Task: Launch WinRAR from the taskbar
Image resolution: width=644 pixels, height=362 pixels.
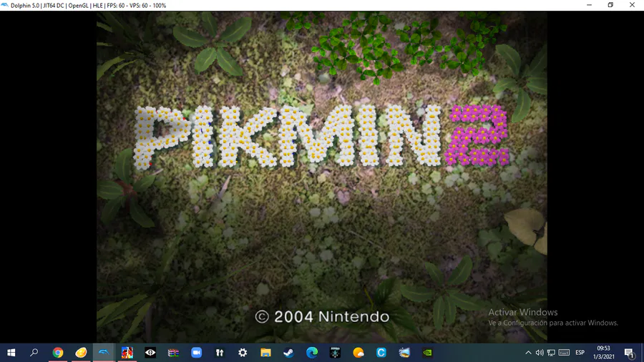Action: [173, 353]
